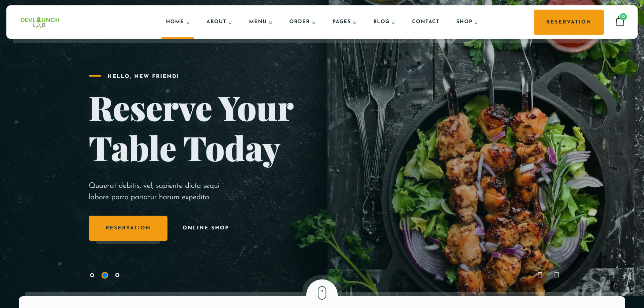Expand the Order dropdown

point(302,21)
